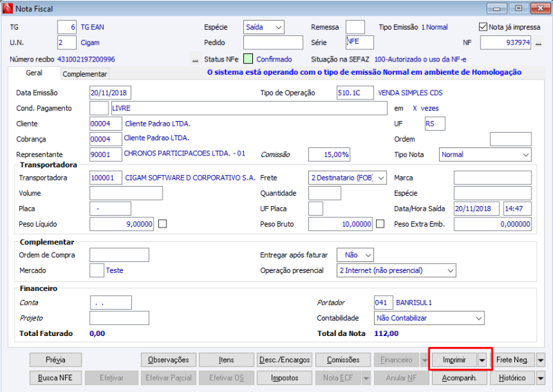Screen dimensions: 553x392
Task: Toggle the checkbox next to Peso Bruto
Action: (380, 224)
